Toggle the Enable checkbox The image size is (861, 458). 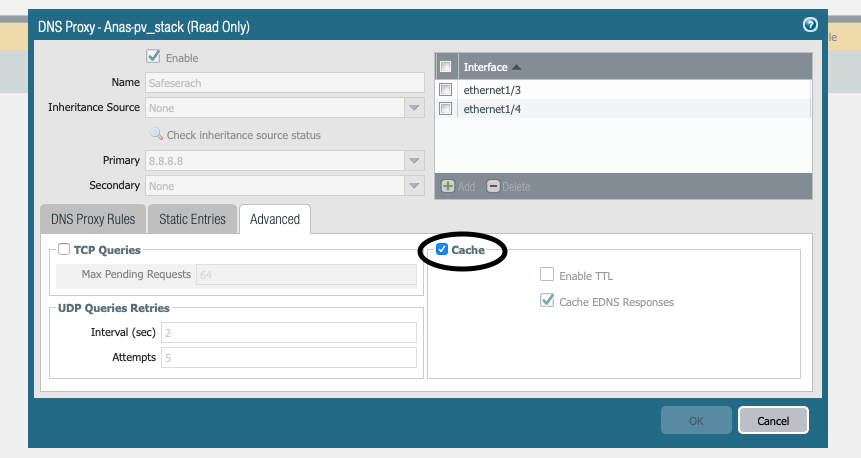point(153,57)
